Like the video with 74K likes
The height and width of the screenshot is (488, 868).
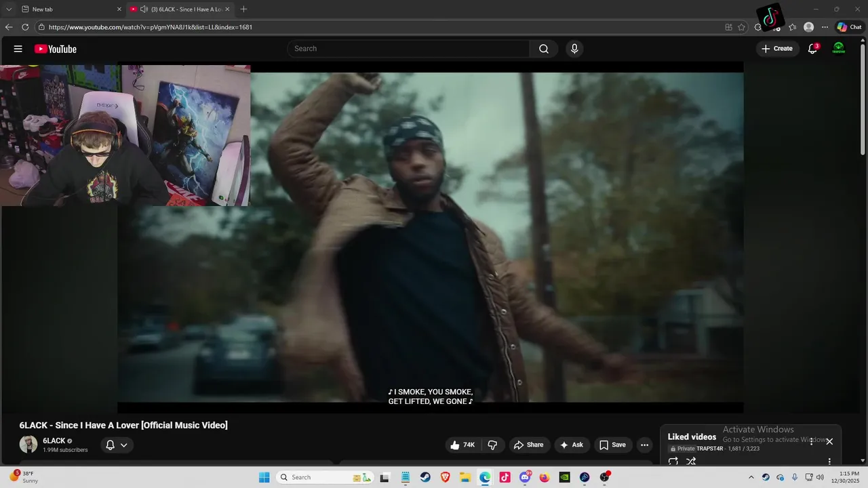[462, 445]
